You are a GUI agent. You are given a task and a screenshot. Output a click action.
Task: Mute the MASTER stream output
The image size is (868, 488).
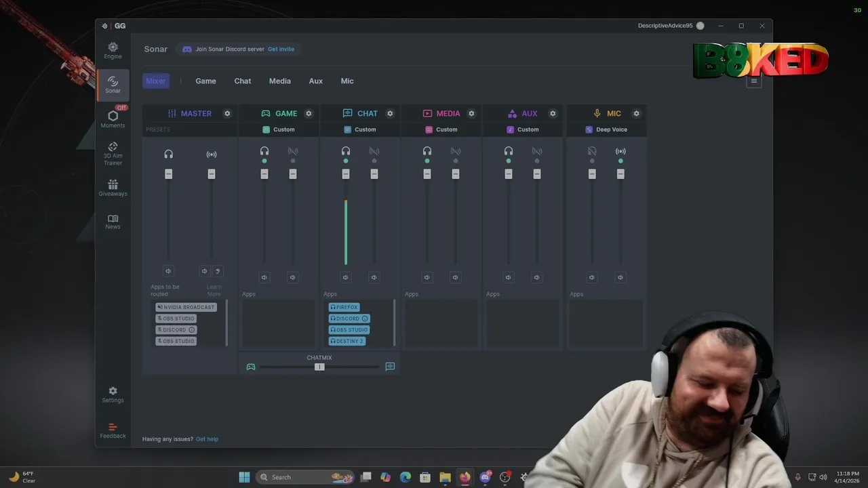point(205,271)
